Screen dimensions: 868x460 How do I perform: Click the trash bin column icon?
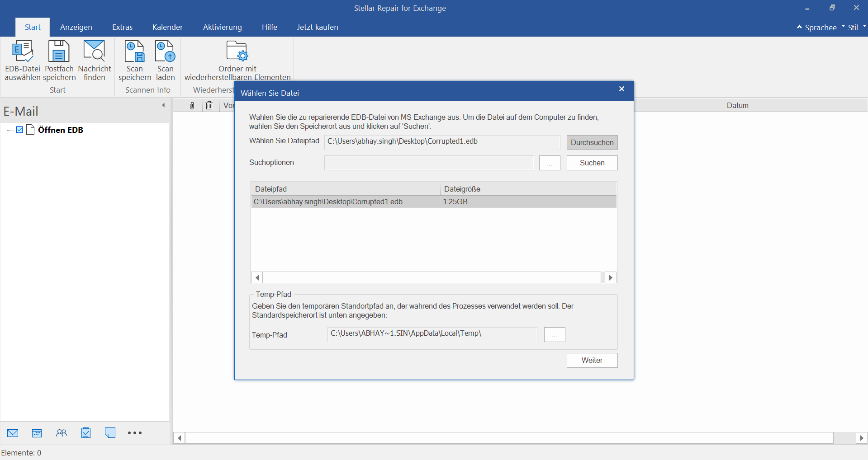209,105
